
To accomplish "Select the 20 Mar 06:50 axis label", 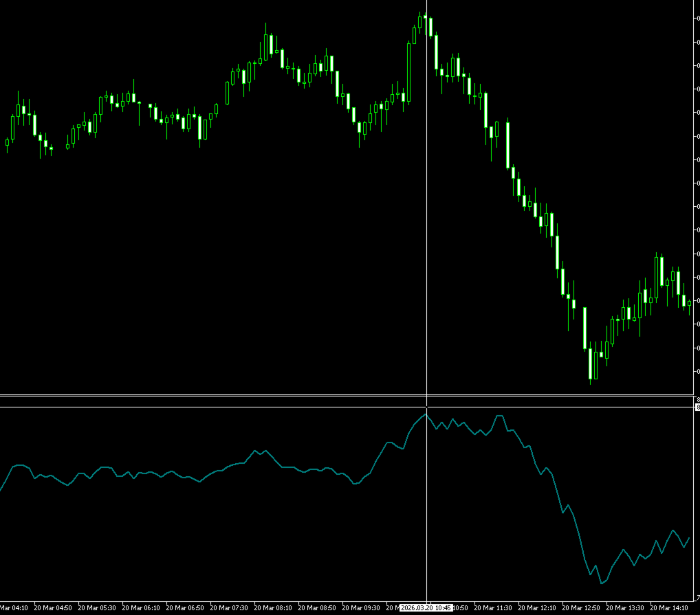I will click(x=185, y=608).
